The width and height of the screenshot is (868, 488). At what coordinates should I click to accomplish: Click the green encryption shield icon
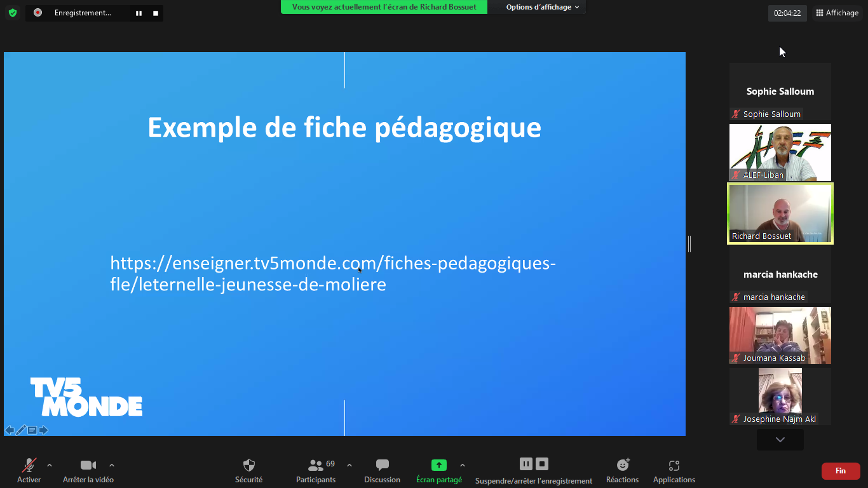[x=13, y=13]
